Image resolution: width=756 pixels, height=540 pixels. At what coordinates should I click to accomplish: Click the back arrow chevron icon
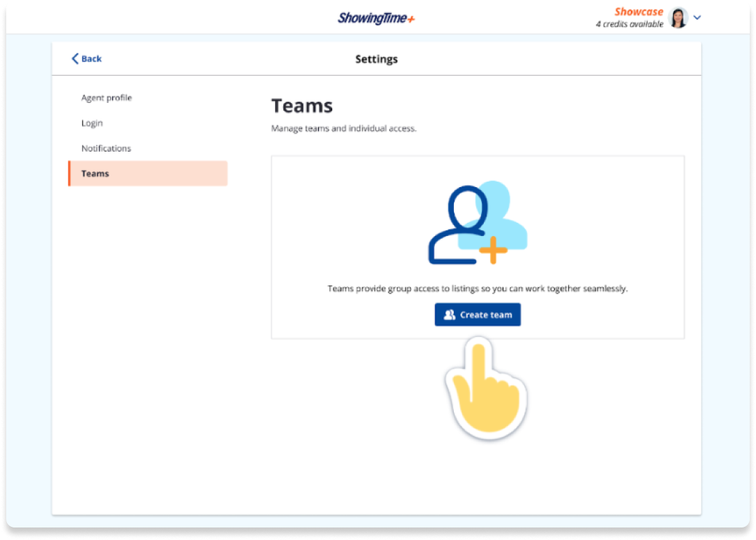(75, 59)
